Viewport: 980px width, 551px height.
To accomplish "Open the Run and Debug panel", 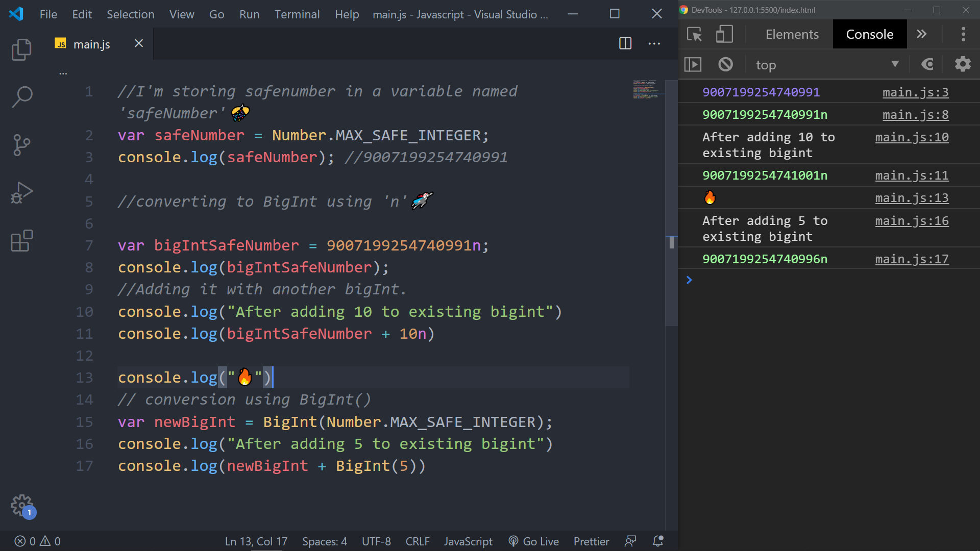I will pos(21,192).
